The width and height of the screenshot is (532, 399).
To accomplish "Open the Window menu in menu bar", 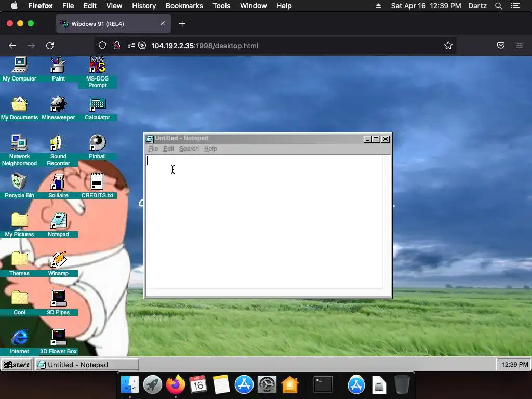I will coord(253,6).
